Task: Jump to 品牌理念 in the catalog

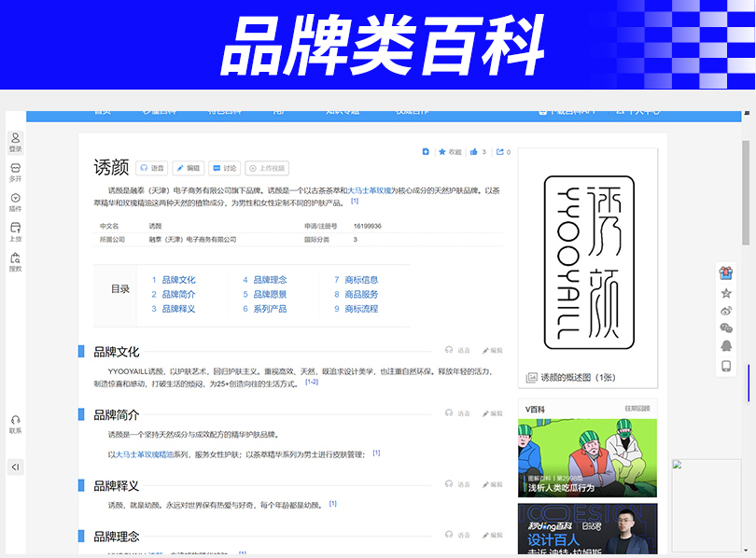Action: [x=270, y=280]
